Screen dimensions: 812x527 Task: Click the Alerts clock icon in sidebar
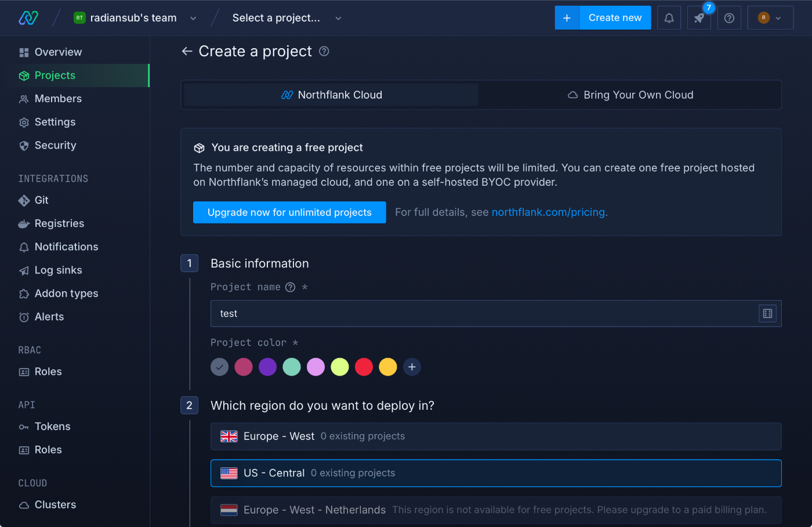pos(24,317)
